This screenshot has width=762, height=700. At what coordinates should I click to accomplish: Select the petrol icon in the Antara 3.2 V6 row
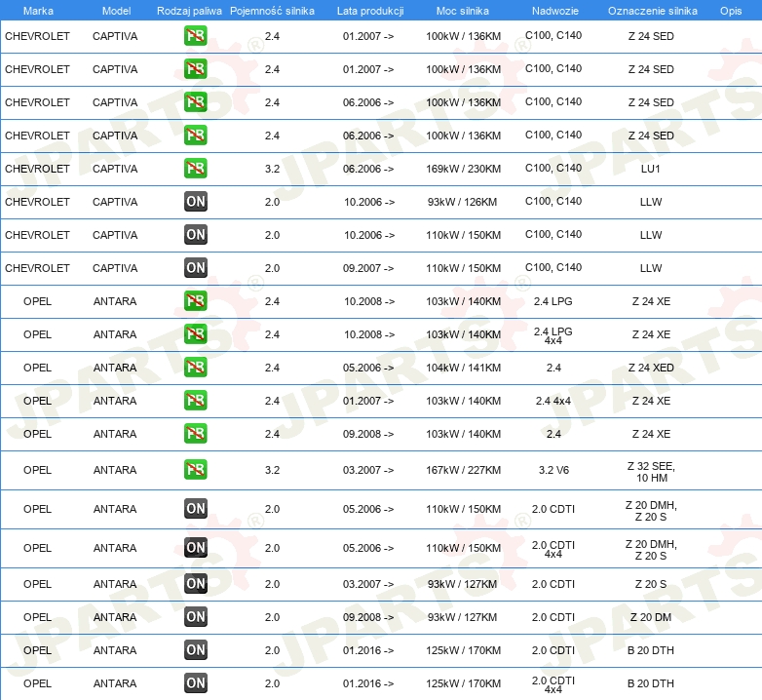pos(196,470)
